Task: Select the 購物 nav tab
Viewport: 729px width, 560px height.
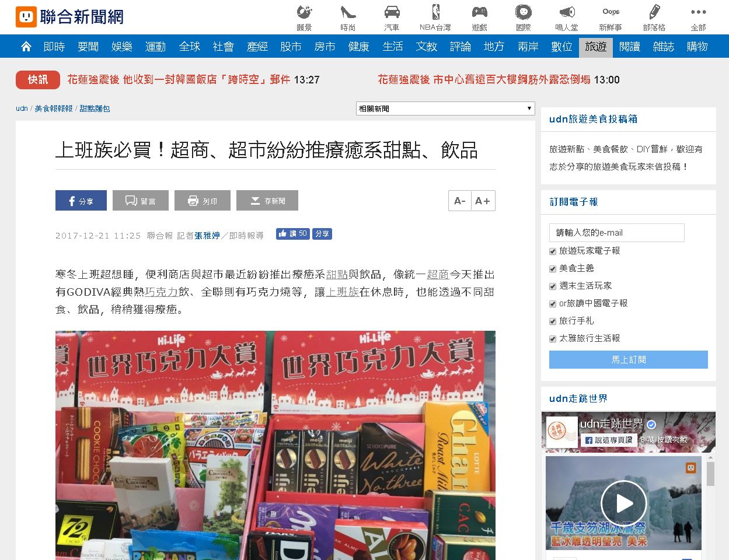Action: point(697,47)
